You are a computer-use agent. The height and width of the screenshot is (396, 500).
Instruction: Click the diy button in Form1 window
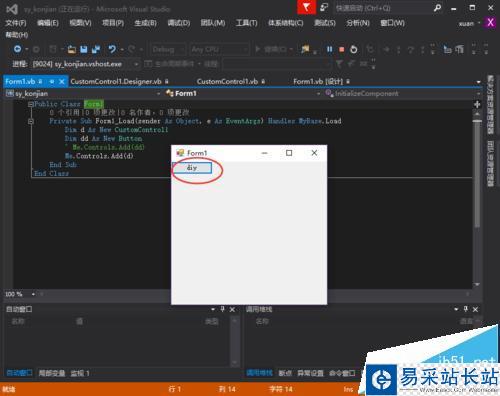click(x=192, y=168)
